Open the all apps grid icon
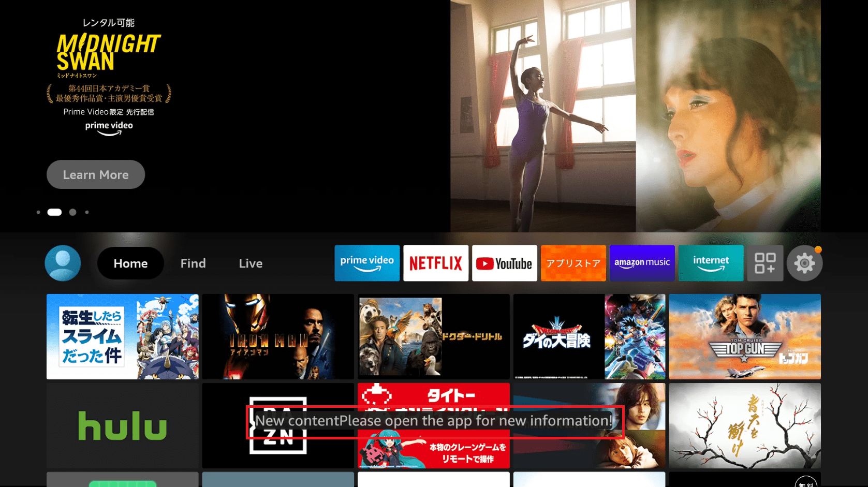This screenshot has width=868, height=487. point(764,263)
